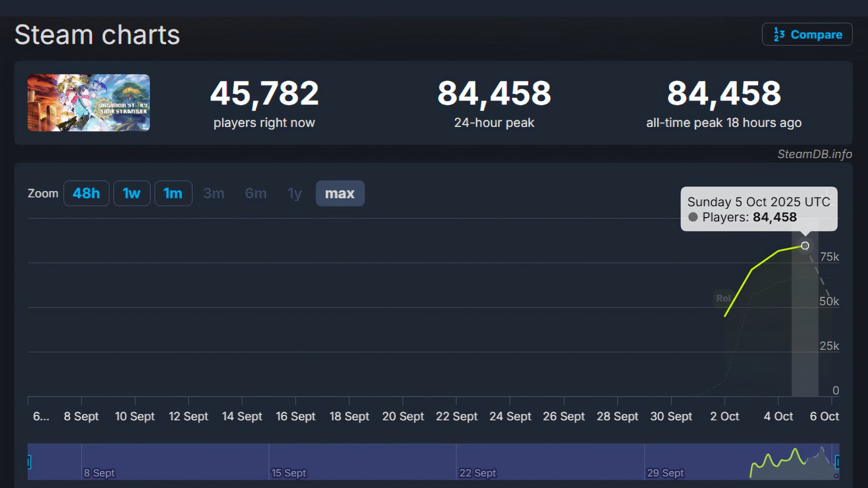Click the 29 Sept navigator label

(665, 473)
